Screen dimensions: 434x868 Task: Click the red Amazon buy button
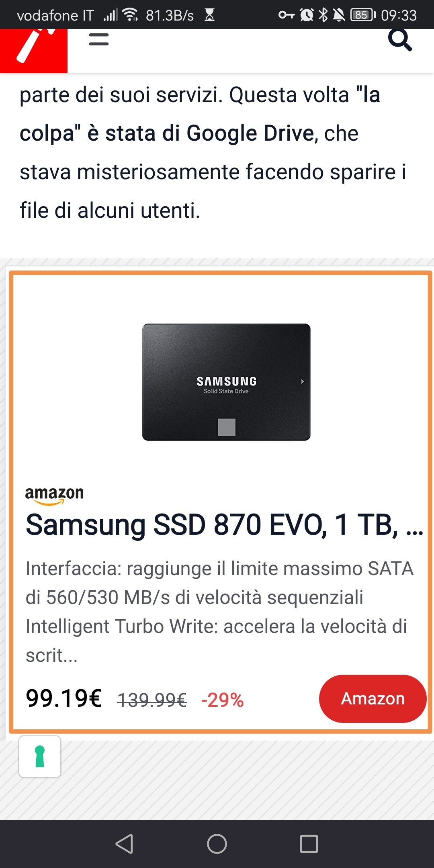tap(373, 698)
